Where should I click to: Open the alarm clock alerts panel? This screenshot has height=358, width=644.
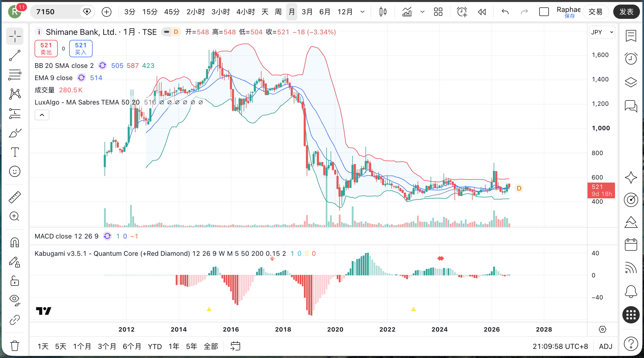(631, 58)
